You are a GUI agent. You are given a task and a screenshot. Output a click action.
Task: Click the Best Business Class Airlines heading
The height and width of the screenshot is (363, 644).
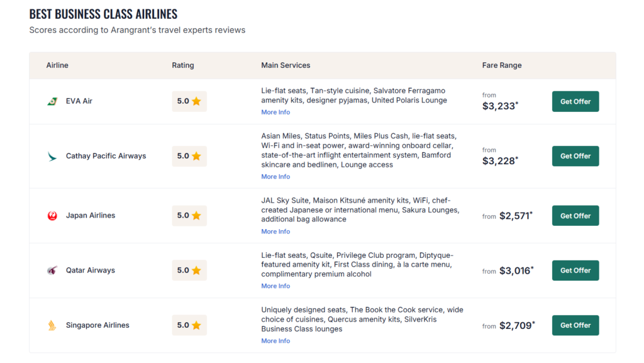pyautogui.click(x=104, y=14)
